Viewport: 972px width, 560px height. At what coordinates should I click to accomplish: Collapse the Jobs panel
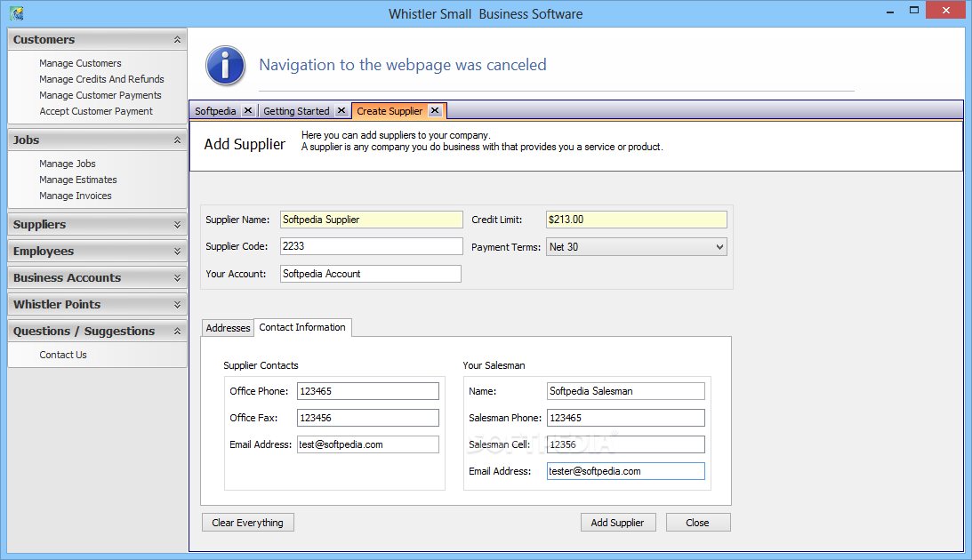pyautogui.click(x=177, y=140)
